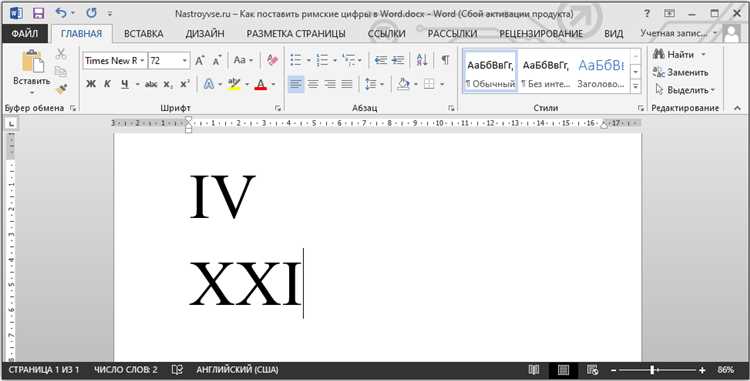Open ribbon display options icon
This screenshot has width=750, height=381.
(669, 13)
